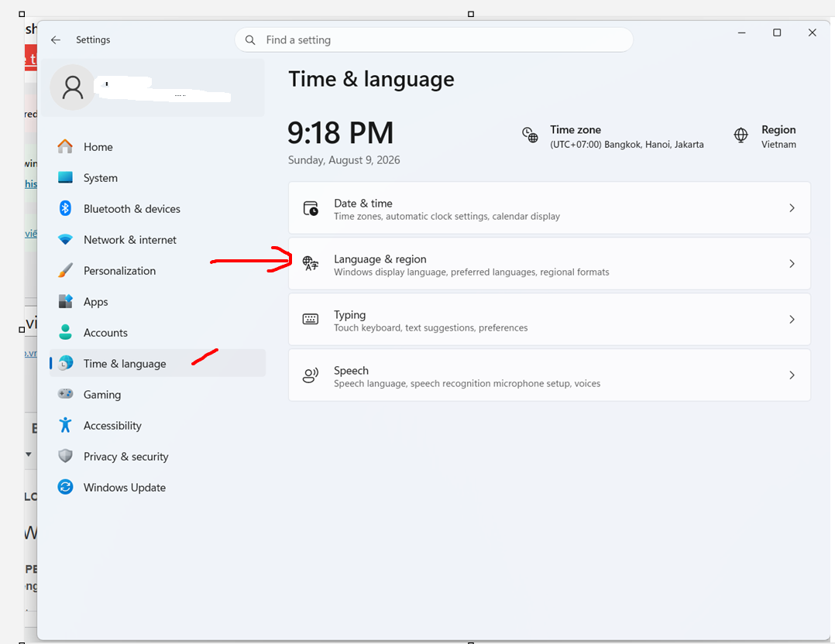Close the Settings window

(812, 33)
